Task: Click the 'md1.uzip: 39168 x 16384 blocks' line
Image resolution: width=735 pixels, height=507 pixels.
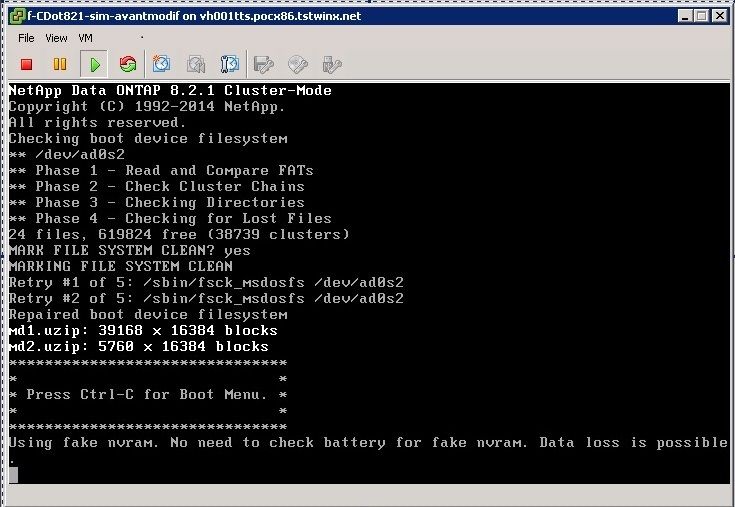Action: (143, 330)
